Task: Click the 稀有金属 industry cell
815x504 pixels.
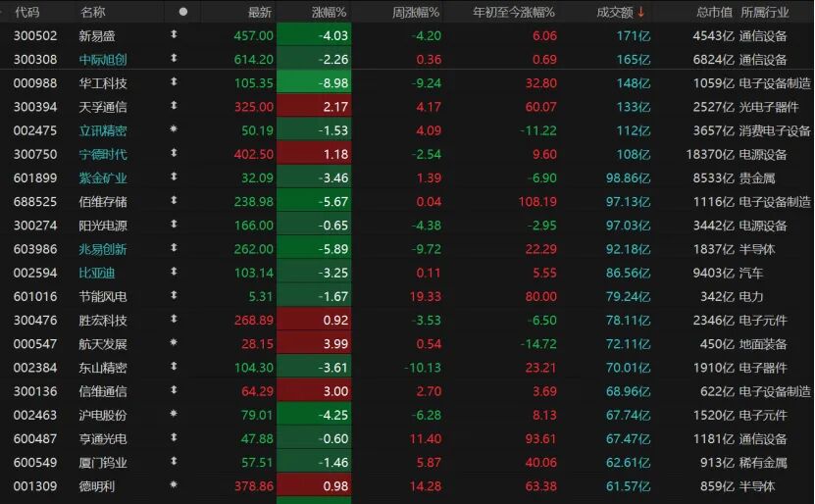Action: 763,463
